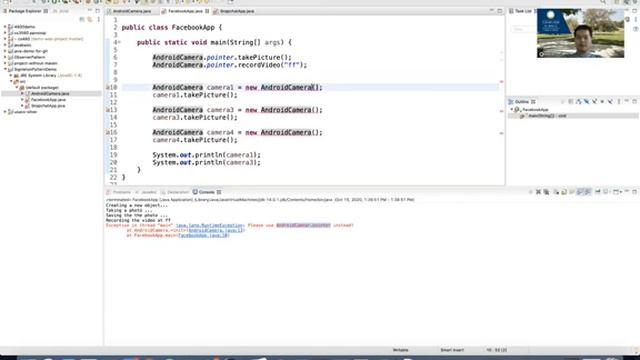Toggle Sort in Outline toolbar

[578, 102]
